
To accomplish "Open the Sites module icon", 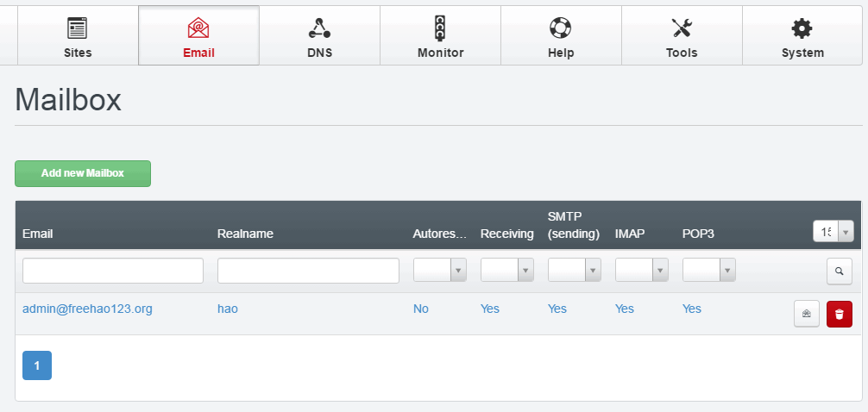I will click(78, 29).
